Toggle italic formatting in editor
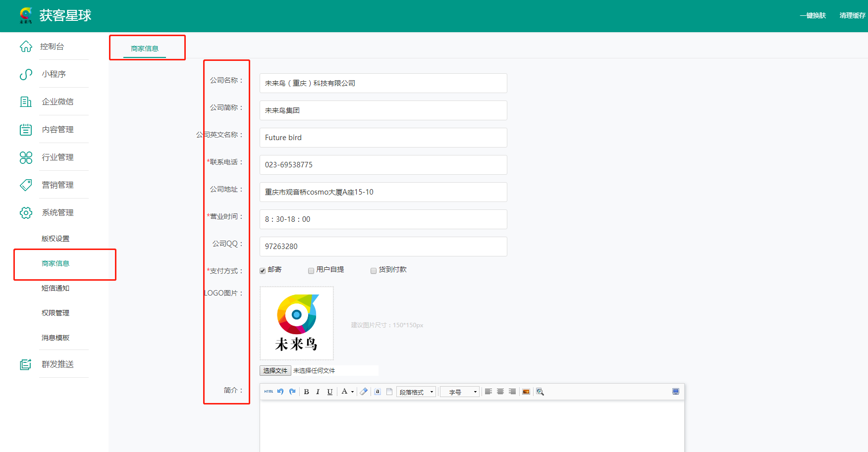This screenshot has height=452, width=868. click(x=318, y=392)
